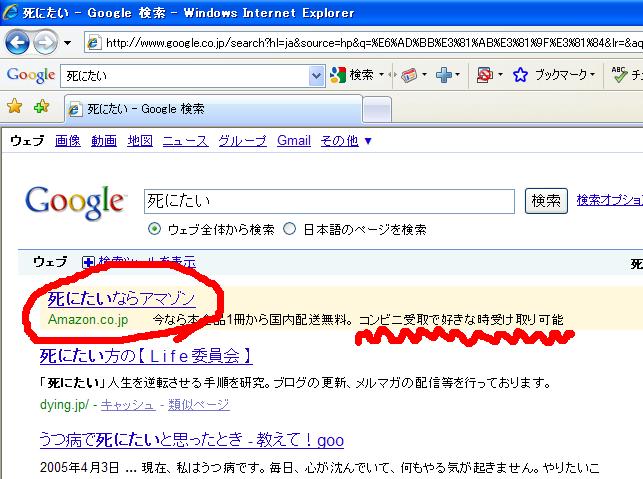Click the toolbar news feed icon
This screenshot has height=479, width=643.
pyautogui.click(x=409, y=75)
